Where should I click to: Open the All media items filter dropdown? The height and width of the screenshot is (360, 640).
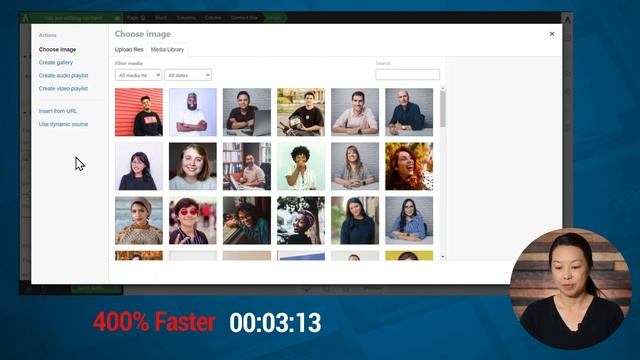[138, 75]
